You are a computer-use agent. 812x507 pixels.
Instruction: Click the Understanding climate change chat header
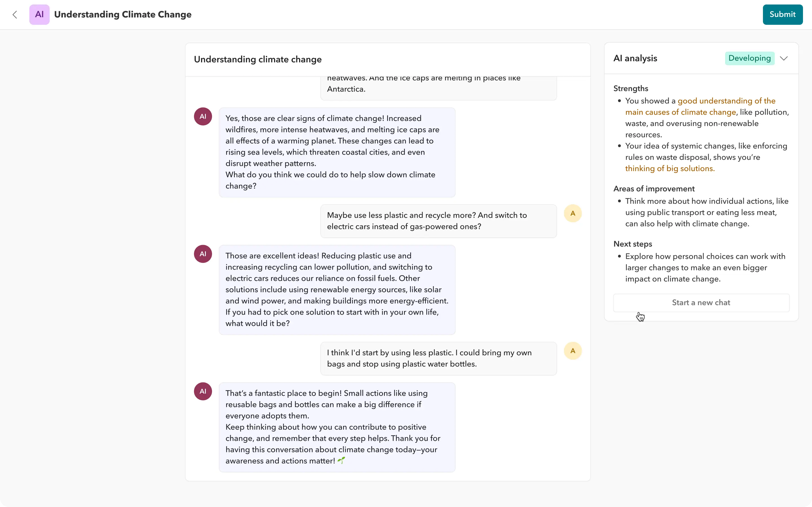258,59
